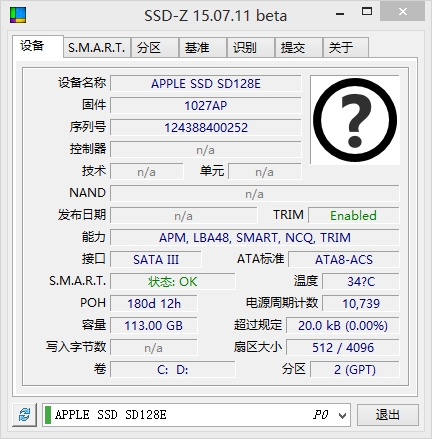Click the P0 port label in selector

(321, 415)
